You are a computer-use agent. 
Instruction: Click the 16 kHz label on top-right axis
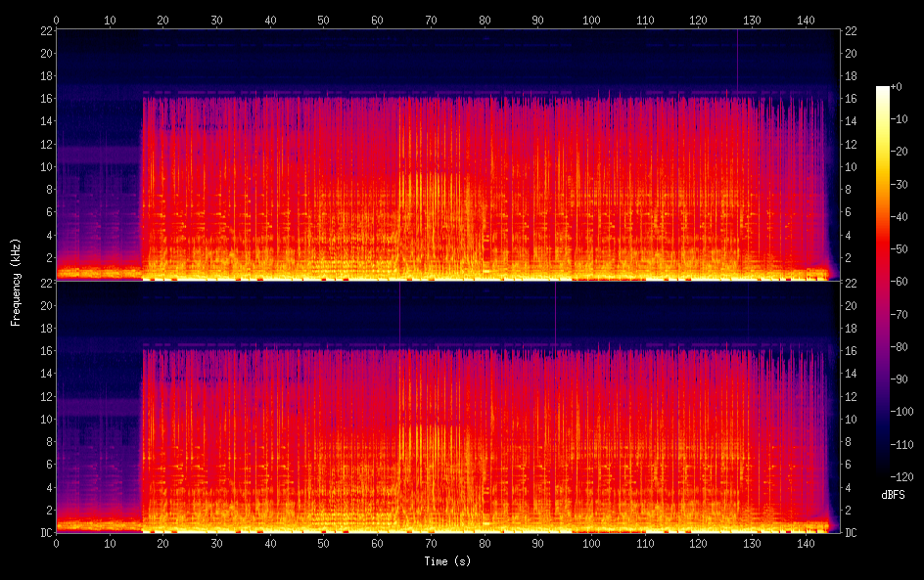[851, 99]
